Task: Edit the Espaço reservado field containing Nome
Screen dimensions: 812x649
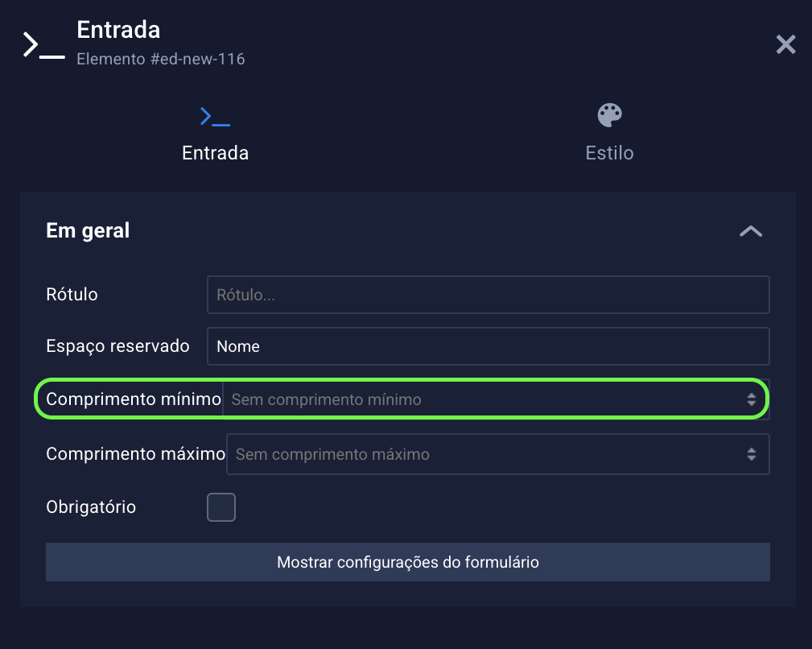Action: pyautogui.click(x=488, y=346)
